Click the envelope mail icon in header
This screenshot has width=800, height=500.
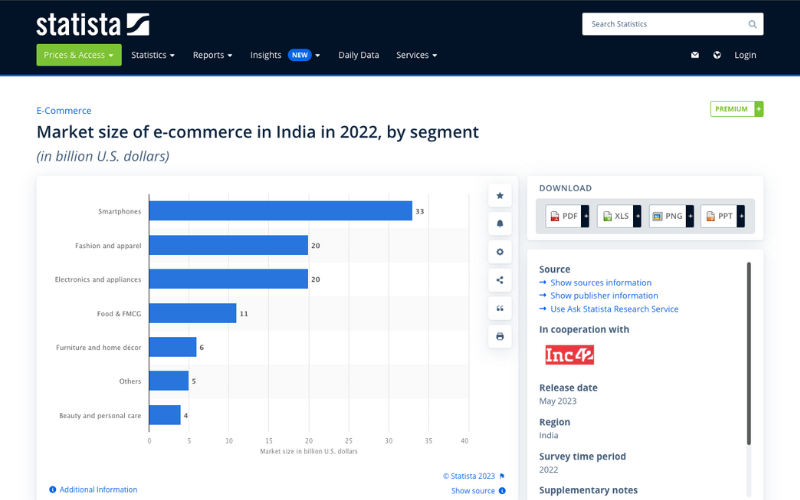coord(695,55)
